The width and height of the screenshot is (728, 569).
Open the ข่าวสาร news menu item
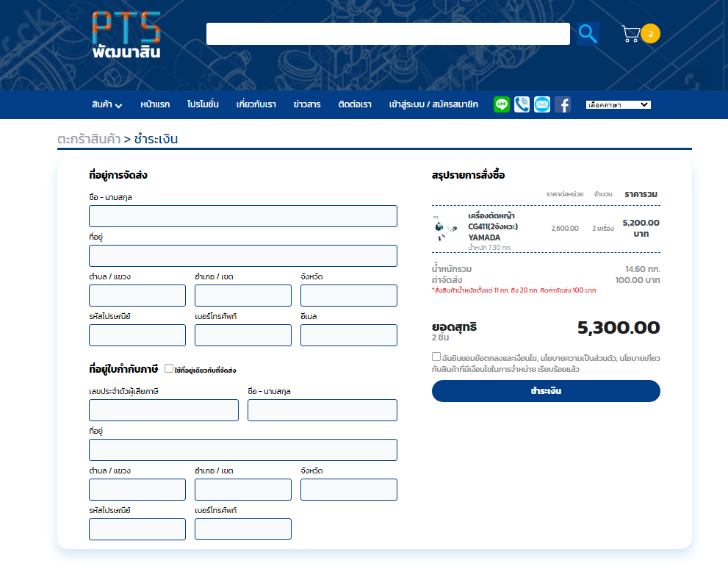pos(306,104)
